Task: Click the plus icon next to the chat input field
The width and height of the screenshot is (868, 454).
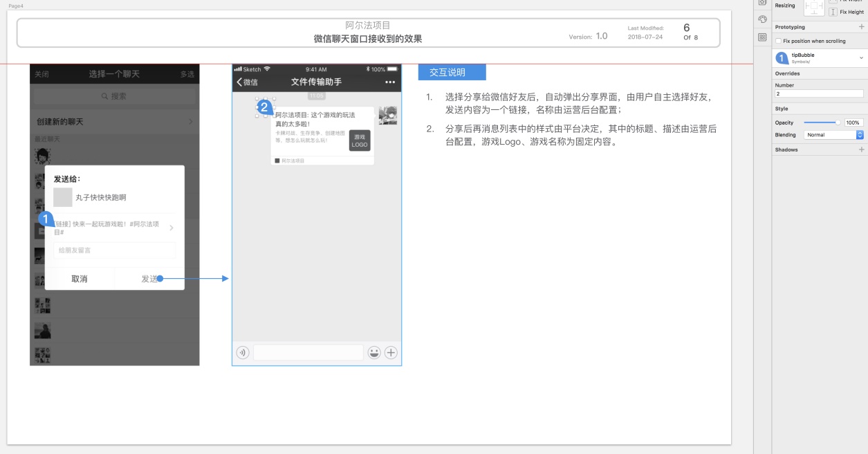Action: (391, 352)
